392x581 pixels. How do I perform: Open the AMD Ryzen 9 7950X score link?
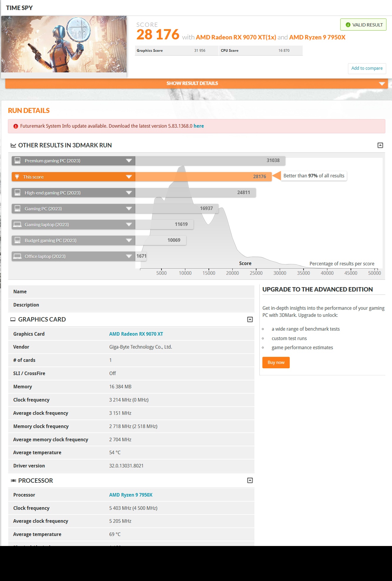pos(317,37)
